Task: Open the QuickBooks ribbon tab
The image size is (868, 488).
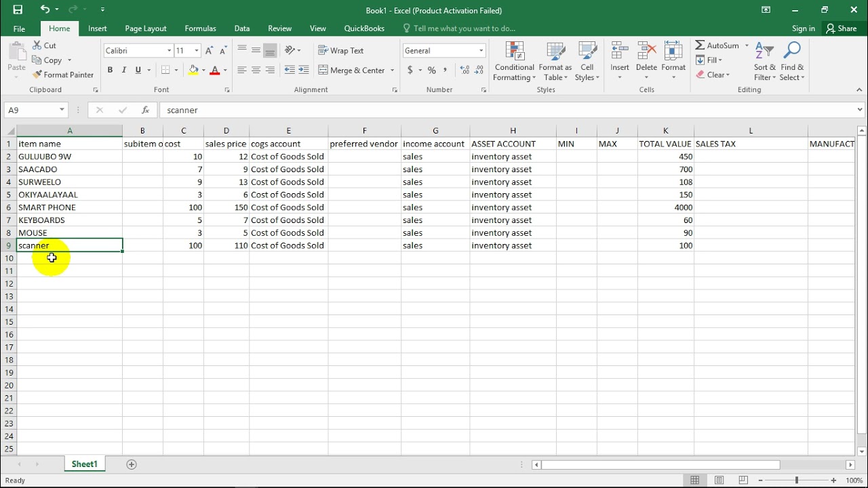Action: click(364, 28)
